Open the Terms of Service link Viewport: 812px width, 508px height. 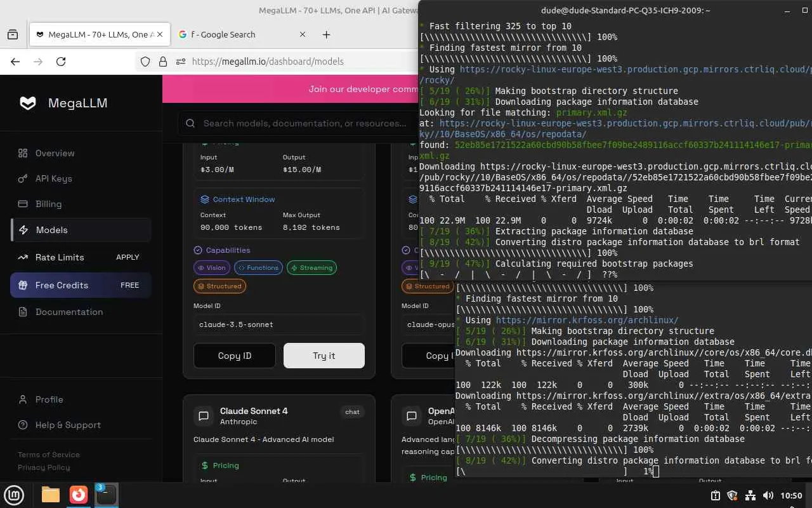point(49,455)
